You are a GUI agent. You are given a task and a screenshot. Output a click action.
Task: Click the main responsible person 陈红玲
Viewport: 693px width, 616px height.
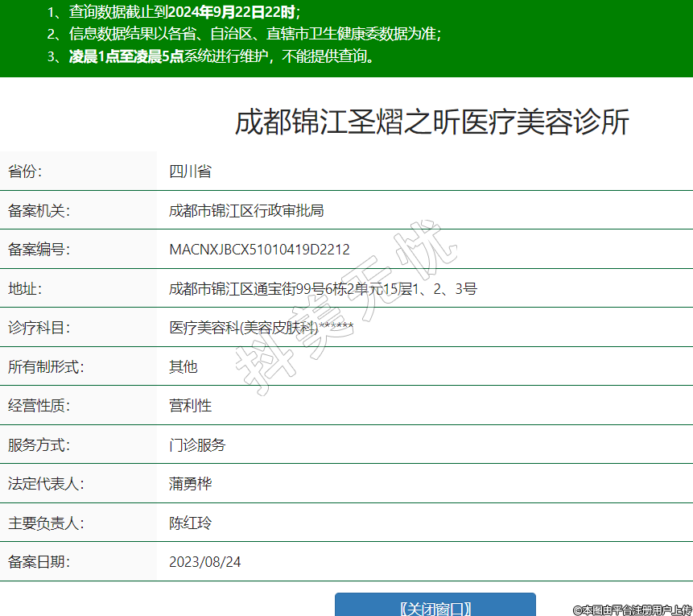190,523
